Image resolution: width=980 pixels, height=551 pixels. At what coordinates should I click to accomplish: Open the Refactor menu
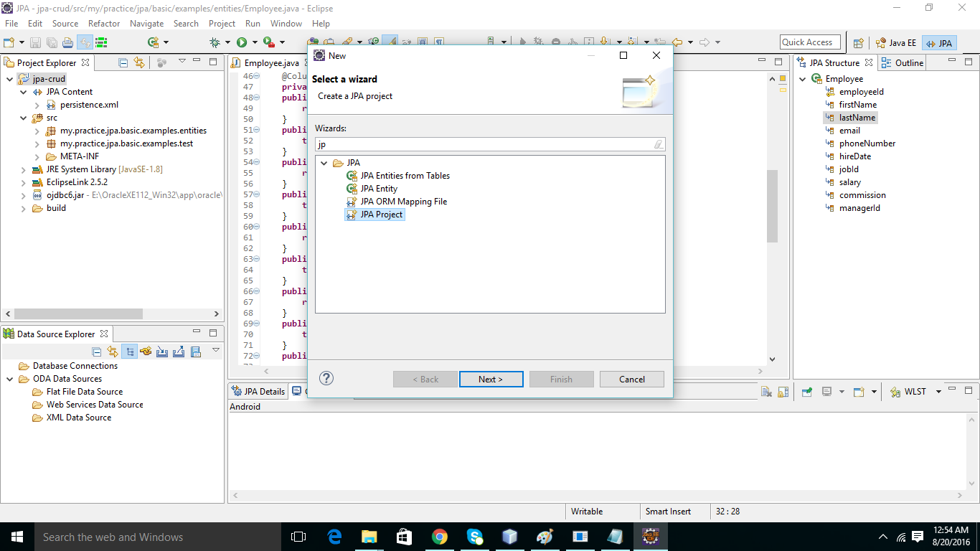[103, 23]
